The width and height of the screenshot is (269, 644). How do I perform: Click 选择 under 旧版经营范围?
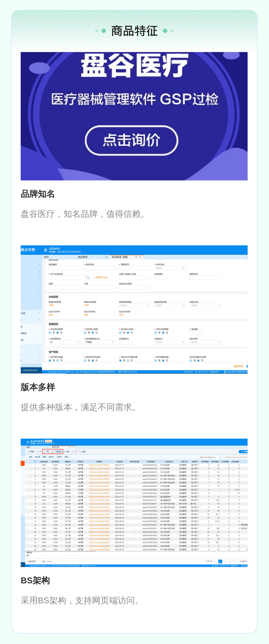(51, 305)
